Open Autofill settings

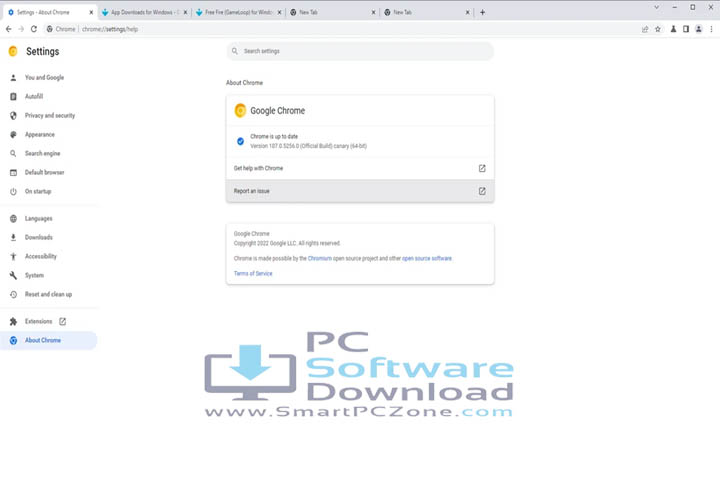point(34,96)
